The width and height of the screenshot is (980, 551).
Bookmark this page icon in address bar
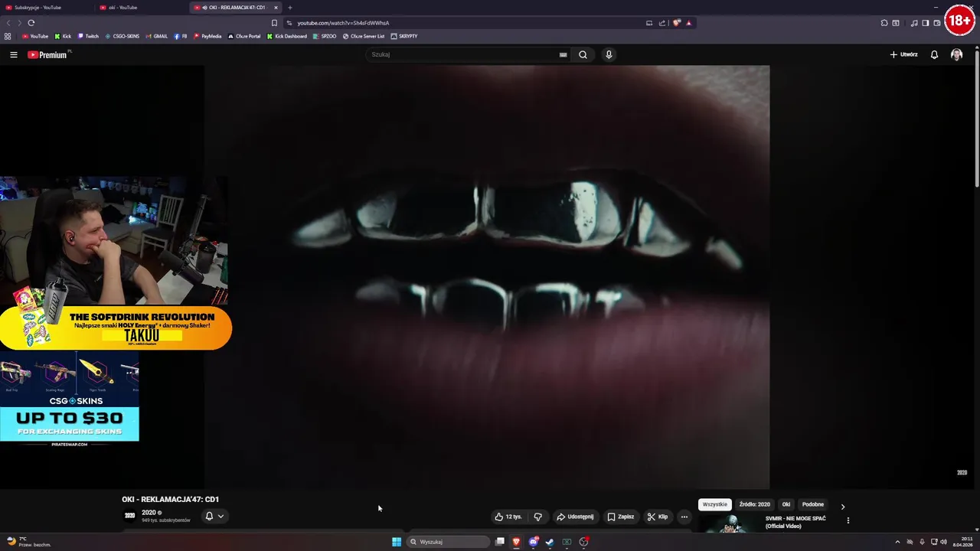point(274,23)
